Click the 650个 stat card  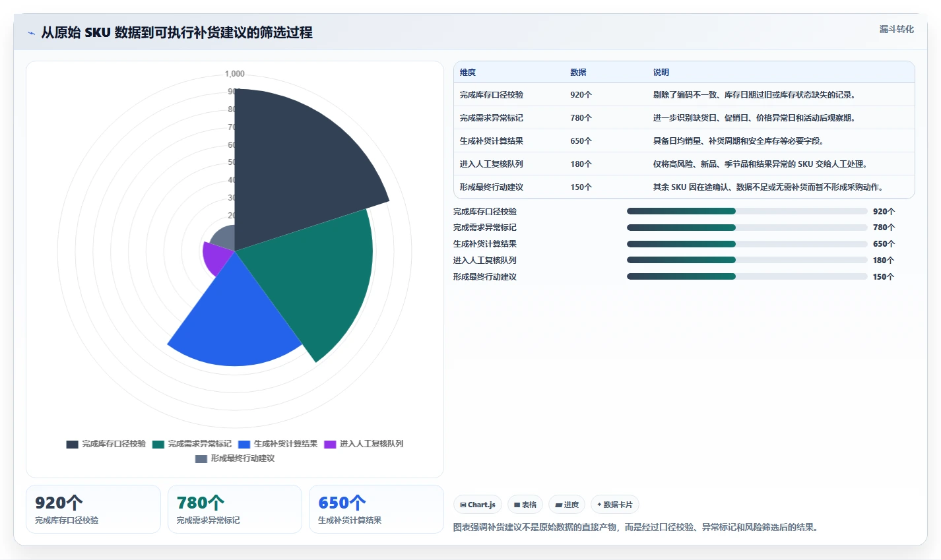(x=376, y=509)
